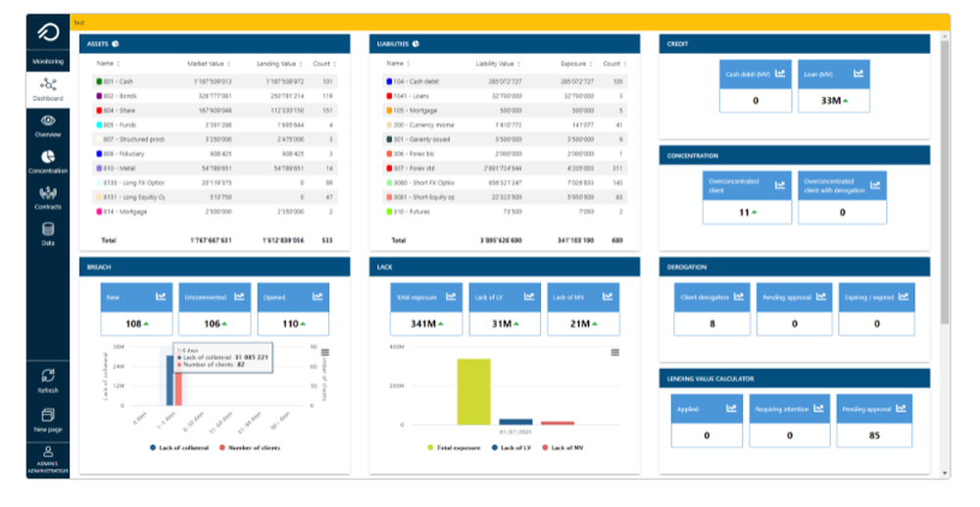Click the pie icon beside Liabilities title
Image resolution: width=980 pixels, height=507 pixels.
[x=416, y=44]
